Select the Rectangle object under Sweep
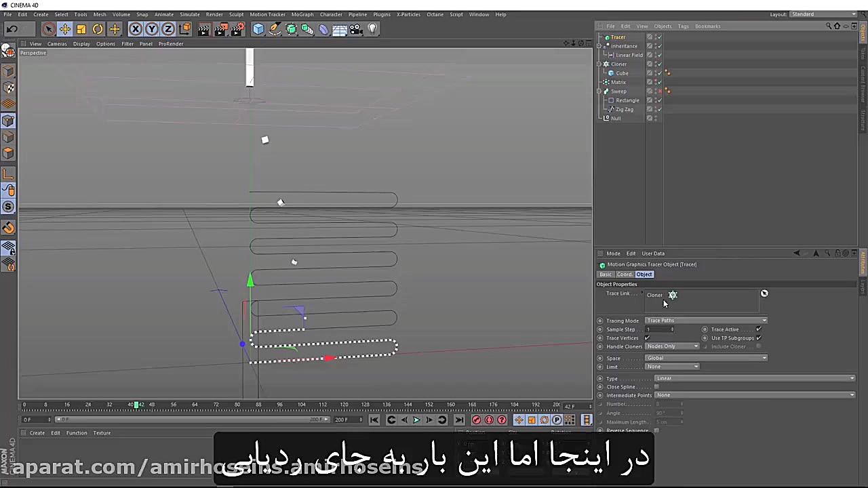 627,100
